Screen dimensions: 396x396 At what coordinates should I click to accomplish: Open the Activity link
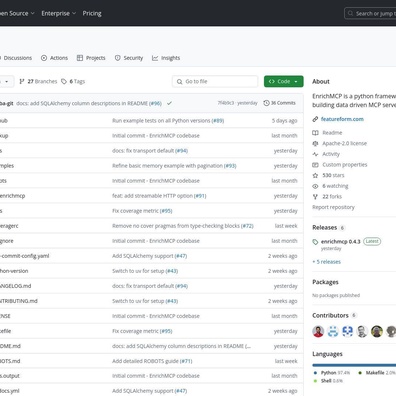click(x=331, y=154)
